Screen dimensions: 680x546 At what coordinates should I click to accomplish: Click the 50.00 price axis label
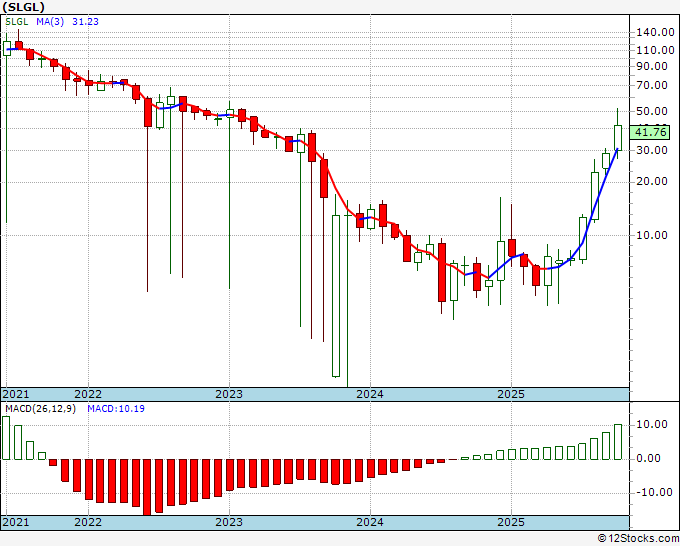[652, 111]
